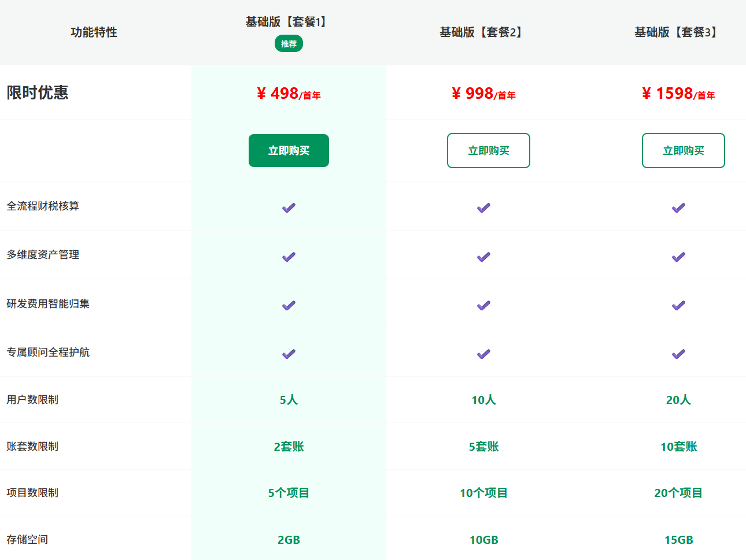Click the 10套账 value for 套餐3

pos(678,447)
